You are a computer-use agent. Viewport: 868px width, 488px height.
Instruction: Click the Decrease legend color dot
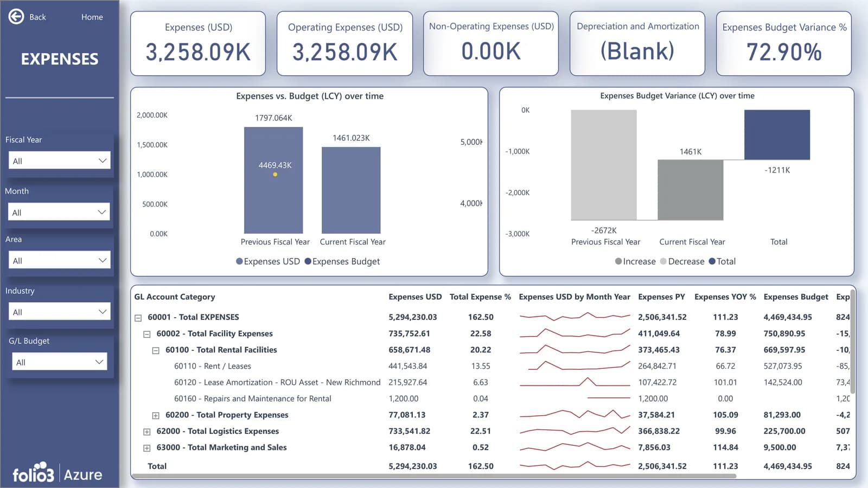pos(663,261)
